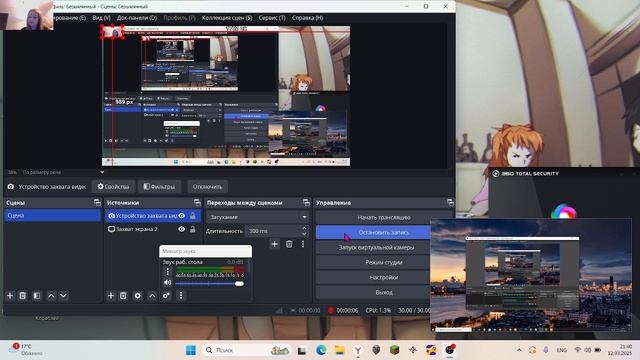Add a new source with Sources plus icon
This screenshot has height=360, width=640.
pos(111,296)
